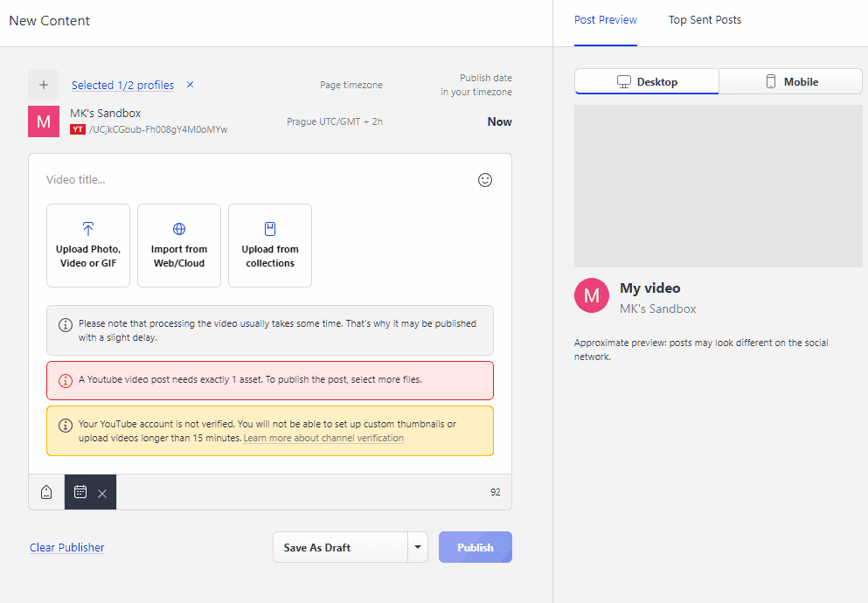The width and height of the screenshot is (868, 603).
Task: Click the Clear Publisher link
Action: (x=67, y=547)
